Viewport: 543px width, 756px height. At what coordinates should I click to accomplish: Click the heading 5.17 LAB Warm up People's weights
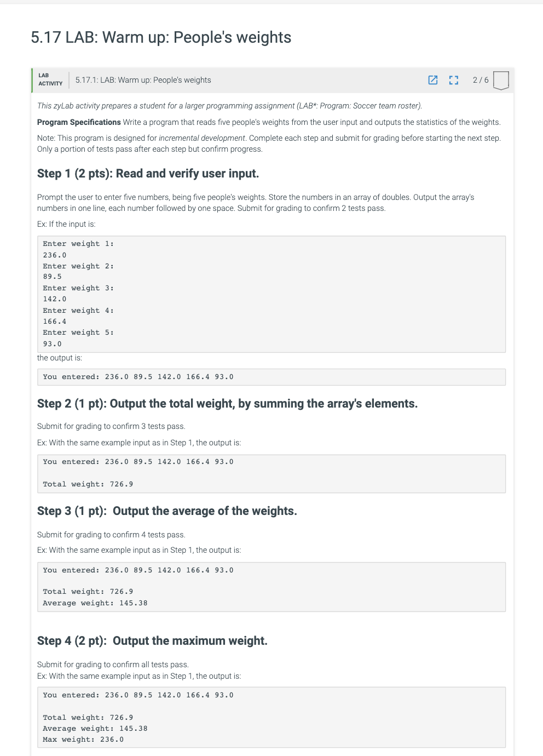pyautogui.click(x=161, y=37)
